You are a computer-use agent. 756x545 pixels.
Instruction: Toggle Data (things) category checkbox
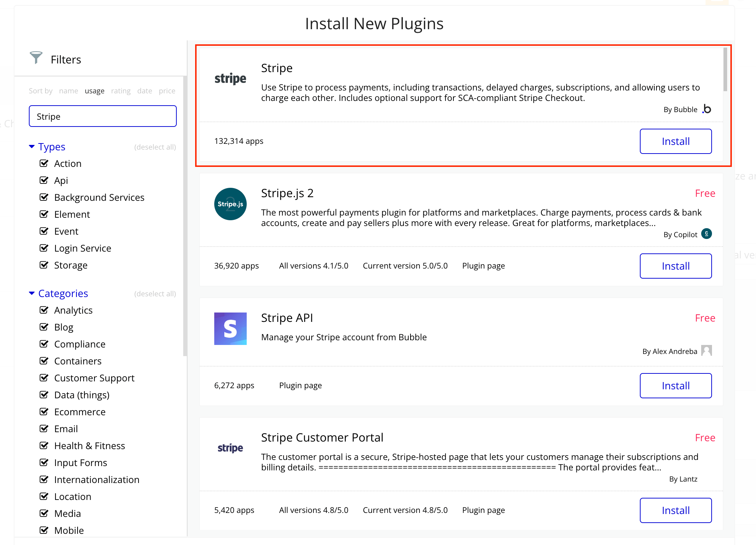(44, 395)
